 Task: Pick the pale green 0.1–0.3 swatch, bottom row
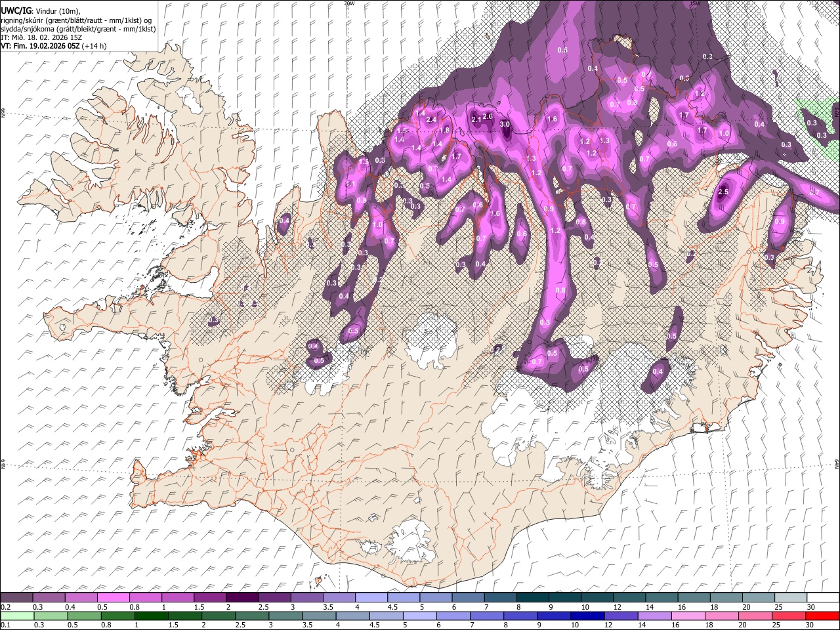(17, 616)
